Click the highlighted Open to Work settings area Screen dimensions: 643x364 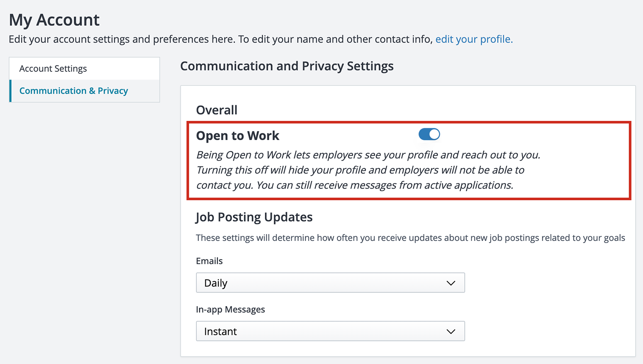(x=409, y=161)
